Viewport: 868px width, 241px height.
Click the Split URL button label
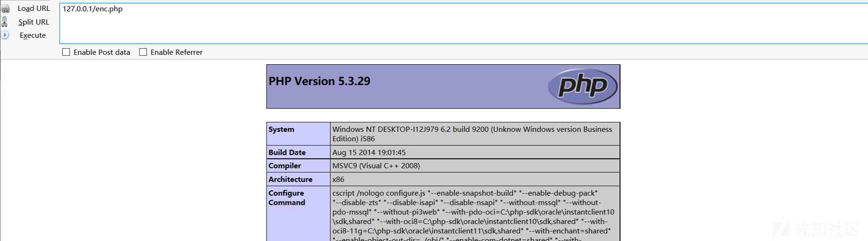coord(34,22)
